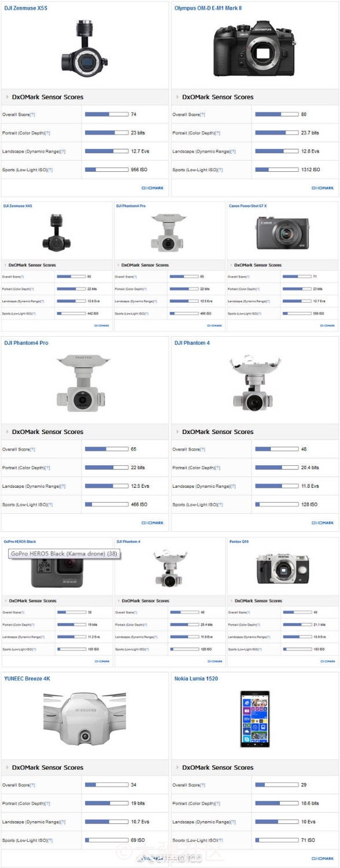The image size is (340, 868).
Task: Expand DxOMark Sensor Scores arrow under Zenmuse X5S
Action: [x=7, y=97]
